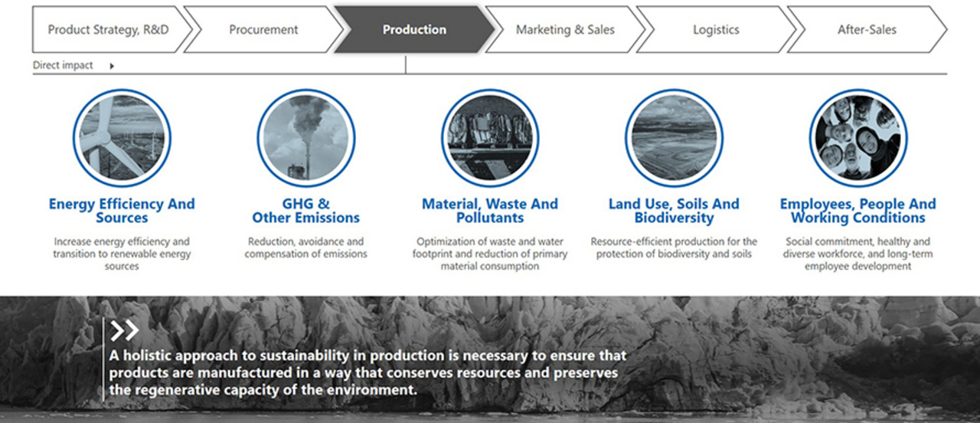
Task: Open Employees, People And Working Conditions heading
Action: tap(857, 211)
